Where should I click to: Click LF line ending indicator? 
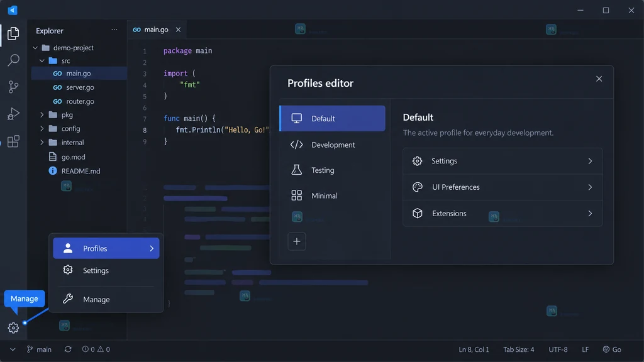coord(586,349)
